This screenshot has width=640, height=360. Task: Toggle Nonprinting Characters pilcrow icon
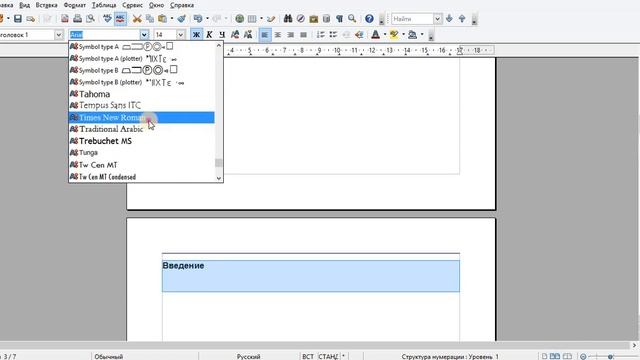coord(339,19)
